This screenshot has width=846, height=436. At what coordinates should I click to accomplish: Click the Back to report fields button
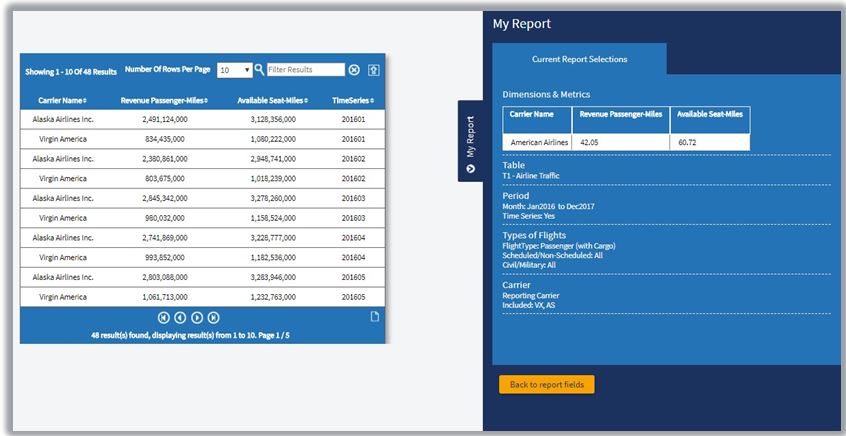(546, 384)
